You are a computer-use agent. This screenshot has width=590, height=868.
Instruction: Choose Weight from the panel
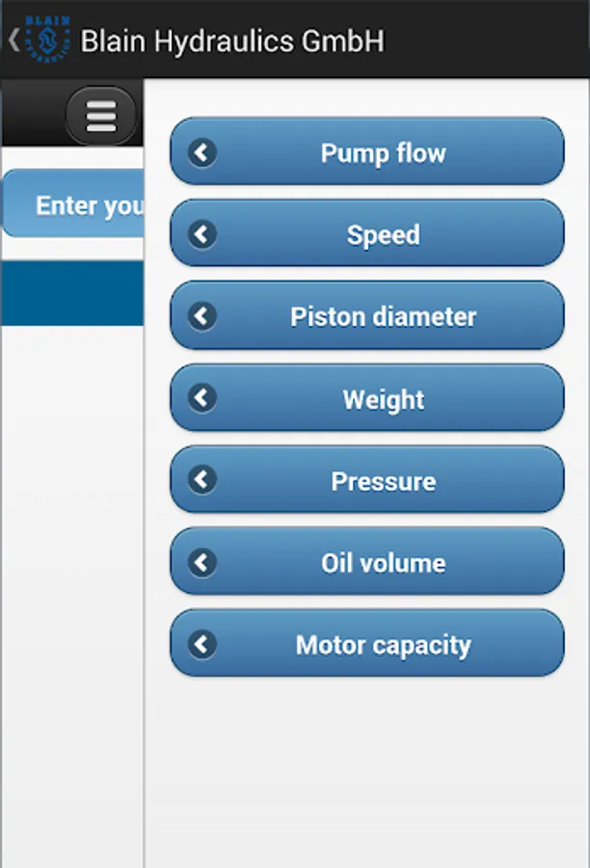point(367,397)
